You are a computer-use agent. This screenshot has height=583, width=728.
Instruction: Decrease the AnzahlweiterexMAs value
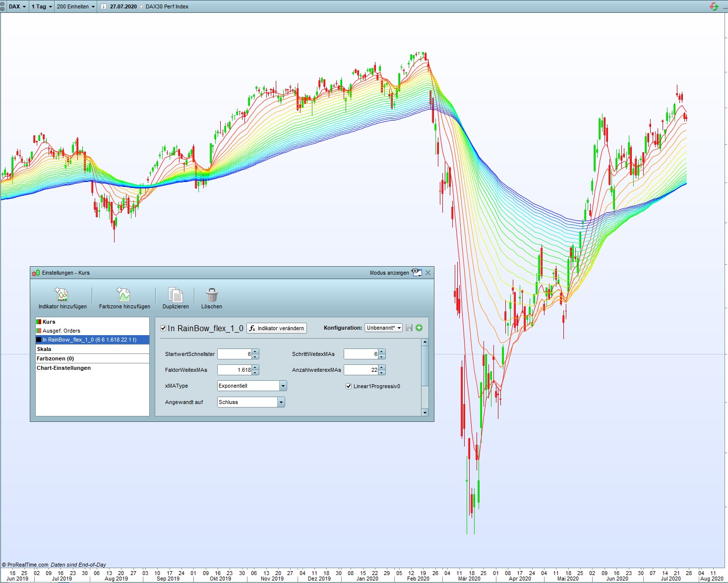(382, 372)
